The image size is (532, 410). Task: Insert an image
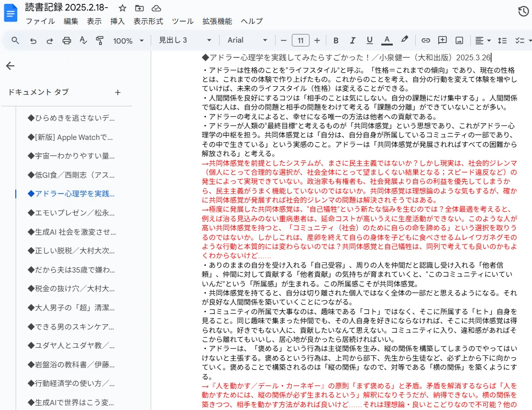[x=459, y=40]
